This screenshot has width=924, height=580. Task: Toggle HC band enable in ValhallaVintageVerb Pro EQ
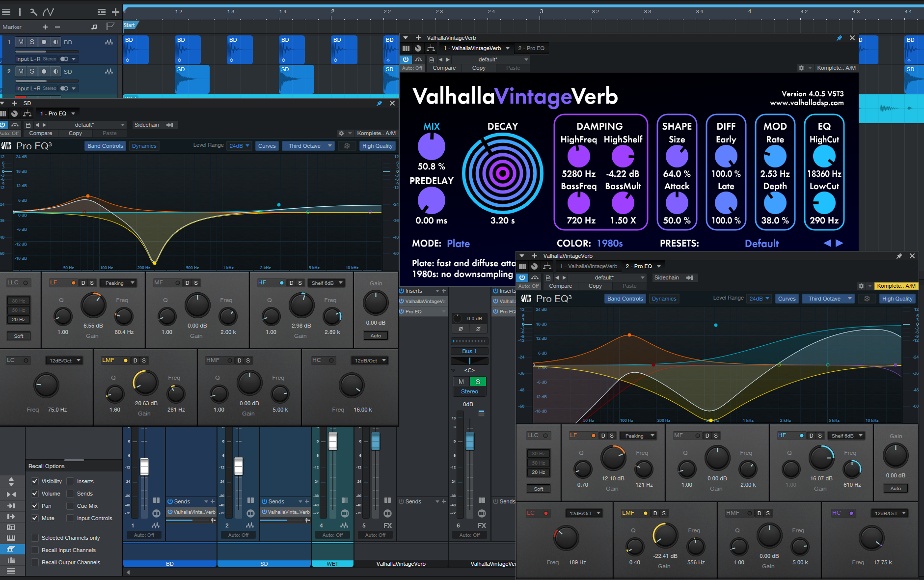click(x=851, y=513)
